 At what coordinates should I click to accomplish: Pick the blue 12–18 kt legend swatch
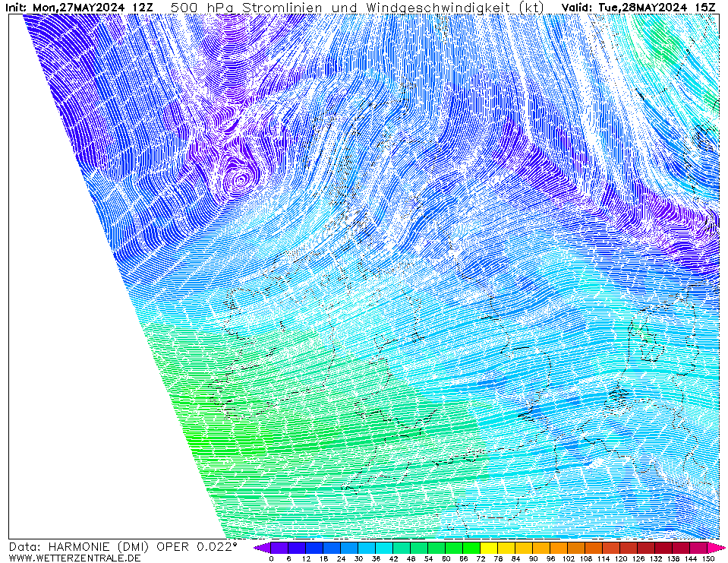point(314,548)
